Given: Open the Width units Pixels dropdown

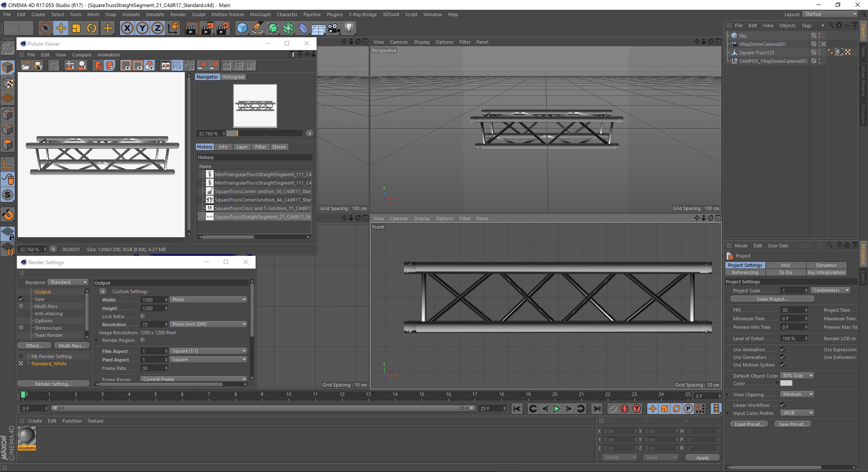Looking at the screenshot, I should (x=208, y=300).
